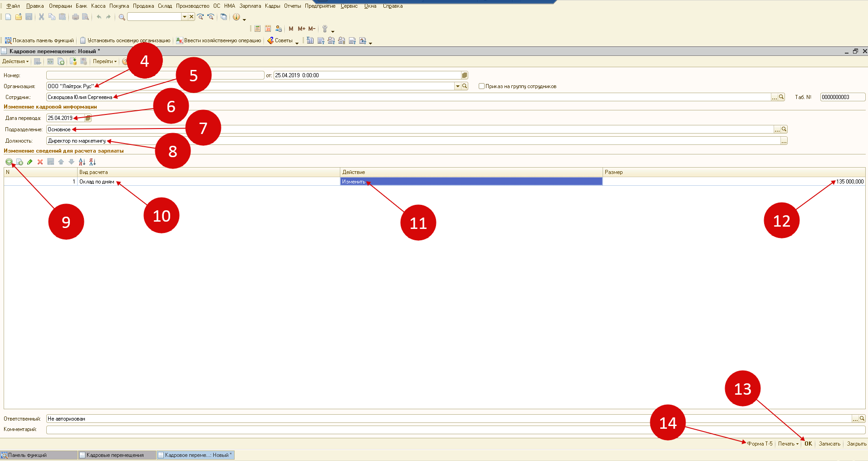868x461 pixels.
Task: Click into the Номер input field
Action: pos(155,75)
